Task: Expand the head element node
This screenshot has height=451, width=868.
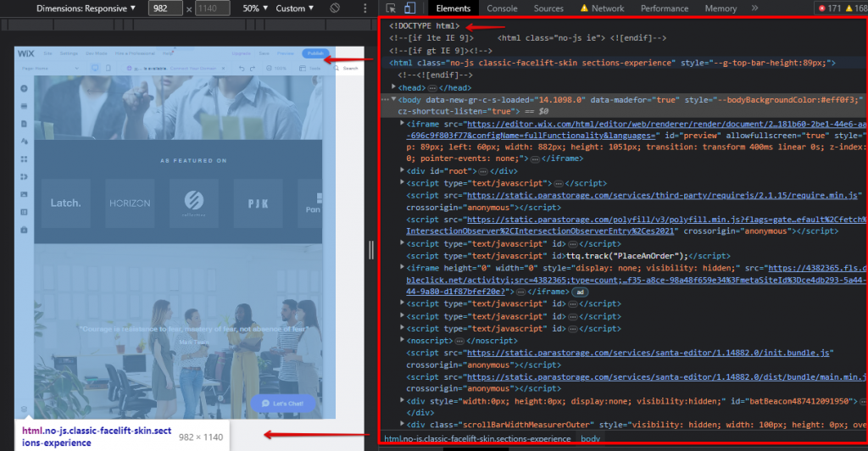Action: click(x=393, y=87)
